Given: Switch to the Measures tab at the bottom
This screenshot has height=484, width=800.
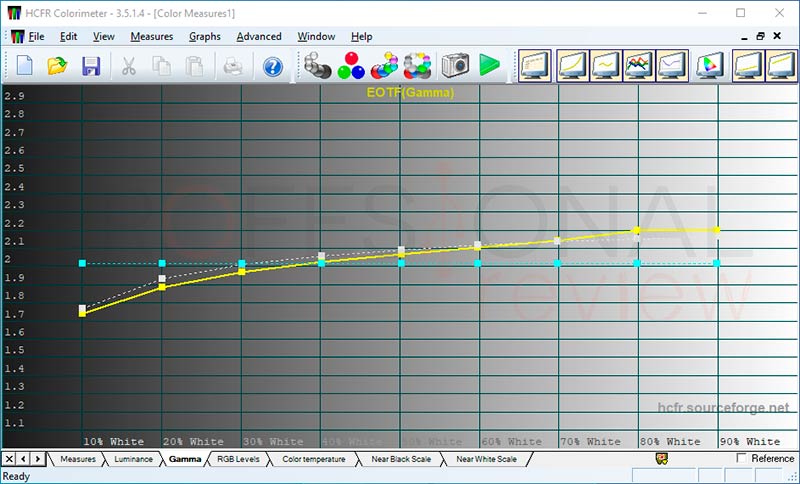Looking at the screenshot, I should pos(78,459).
